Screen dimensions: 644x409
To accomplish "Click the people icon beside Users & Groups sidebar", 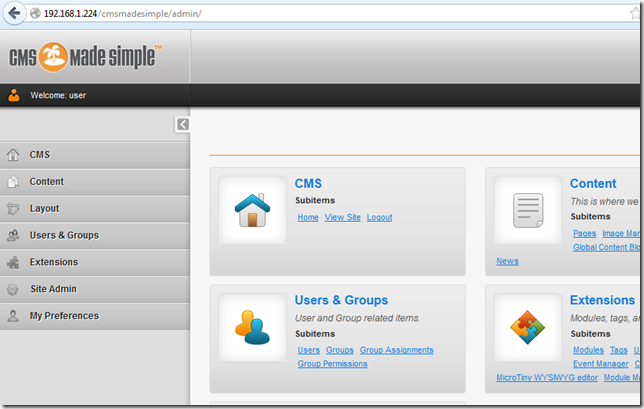I will [13, 235].
